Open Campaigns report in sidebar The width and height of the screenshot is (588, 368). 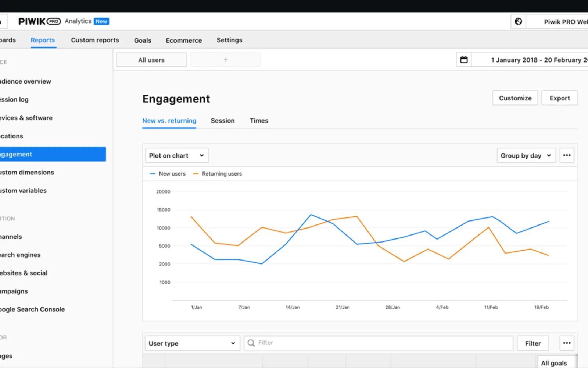tap(14, 291)
